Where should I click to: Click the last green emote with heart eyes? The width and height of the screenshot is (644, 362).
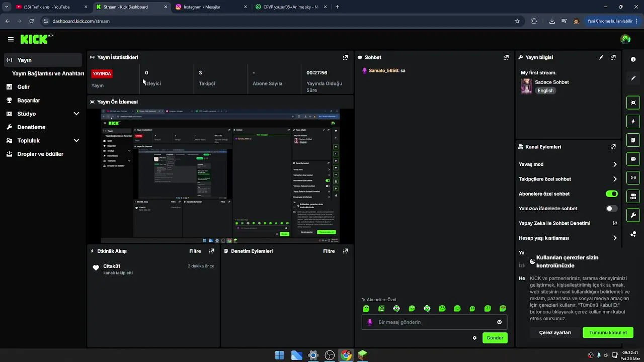tap(503, 308)
